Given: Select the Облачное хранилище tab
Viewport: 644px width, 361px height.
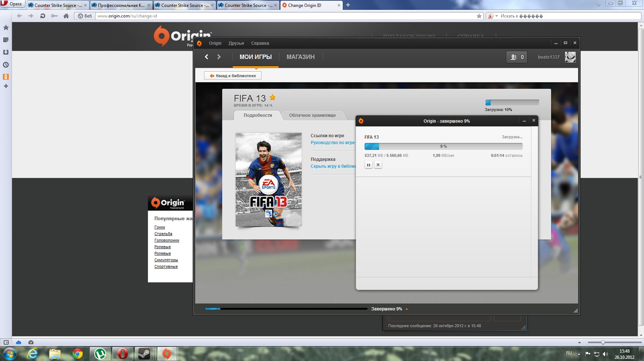Looking at the screenshot, I should coord(313,115).
